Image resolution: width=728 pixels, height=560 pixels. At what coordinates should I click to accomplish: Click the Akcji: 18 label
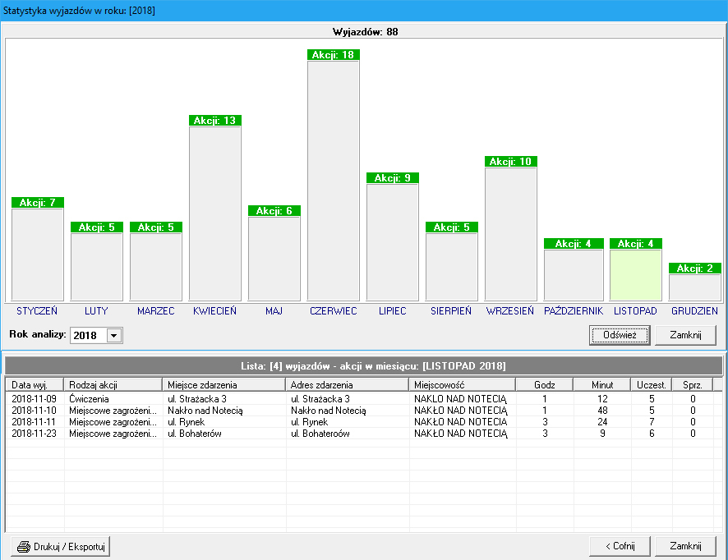click(334, 55)
